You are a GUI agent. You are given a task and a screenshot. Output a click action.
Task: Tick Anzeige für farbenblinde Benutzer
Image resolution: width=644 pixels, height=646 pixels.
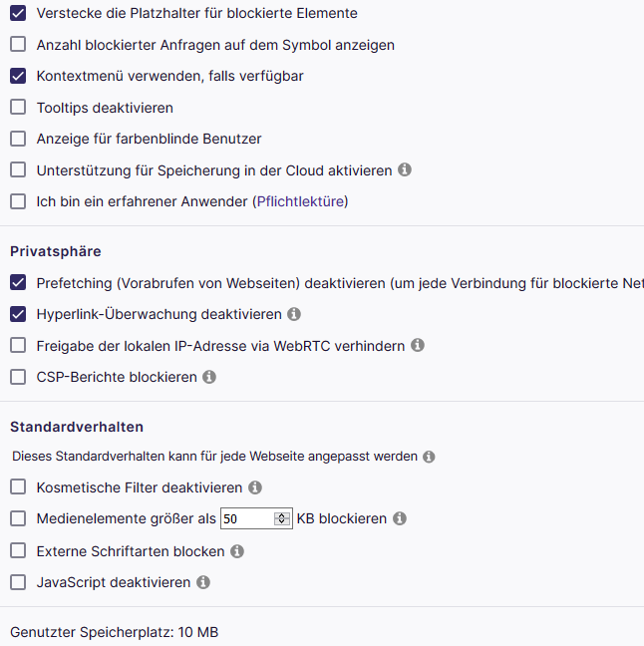pos(18,139)
